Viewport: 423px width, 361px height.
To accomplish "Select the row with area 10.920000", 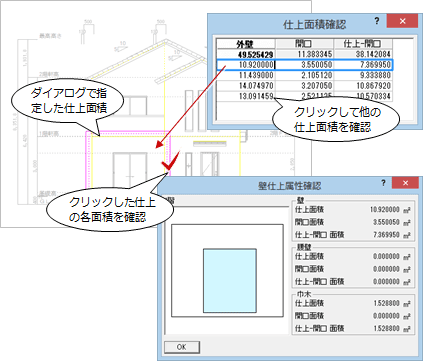I will pos(305,65).
